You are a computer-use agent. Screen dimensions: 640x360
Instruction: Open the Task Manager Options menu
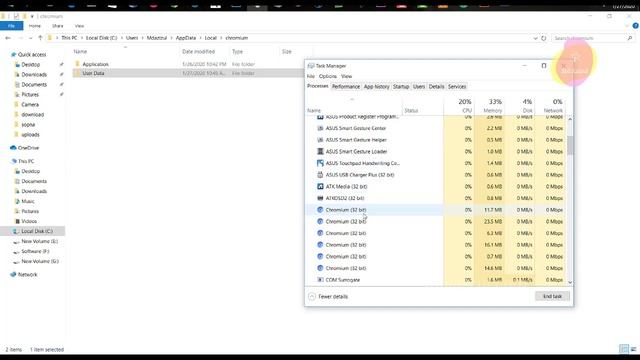point(328,76)
